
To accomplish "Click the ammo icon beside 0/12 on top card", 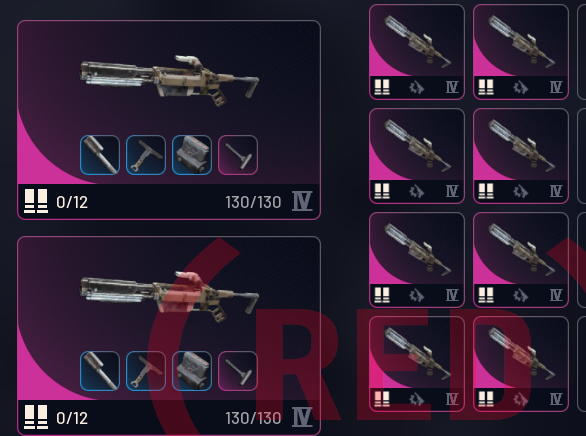I will [36, 201].
